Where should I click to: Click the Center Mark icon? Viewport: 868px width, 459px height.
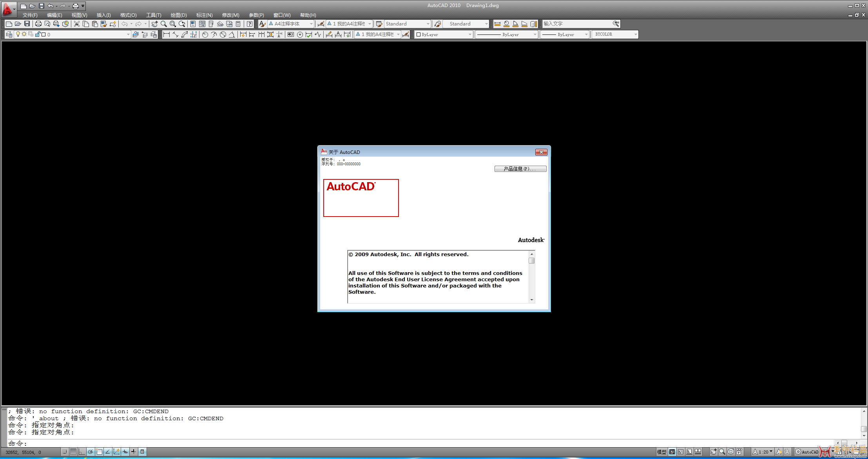coord(300,34)
